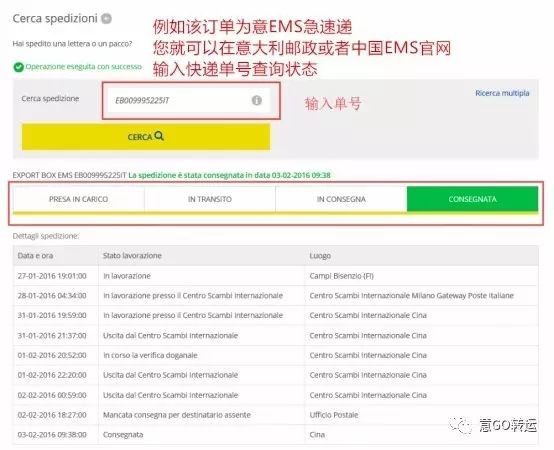Click the date 02-02-2016 18:27:00
The height and width of the screenshot is (450, 554).
point(52,415)
